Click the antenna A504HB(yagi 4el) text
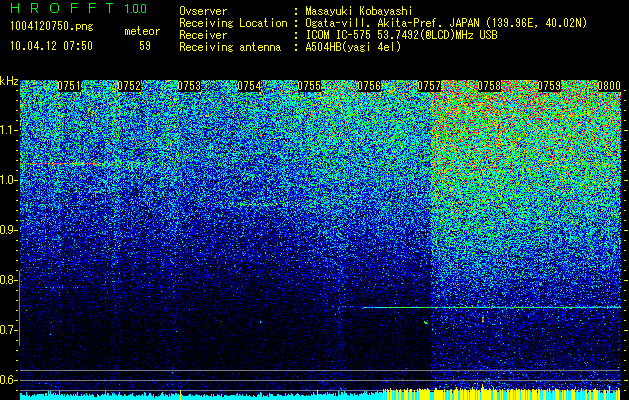Image resolution: width=629 pixels, height=400 pixels. coord(353,47)
